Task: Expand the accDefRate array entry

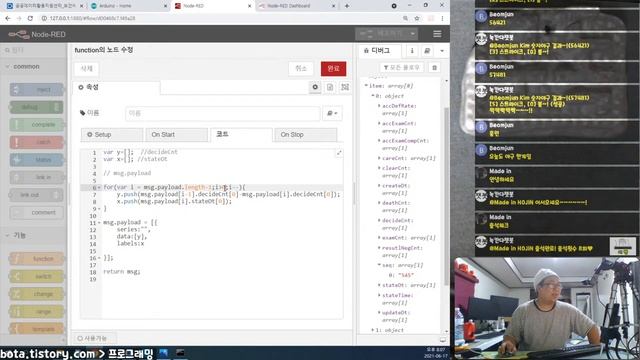Action: click(379, 106)
